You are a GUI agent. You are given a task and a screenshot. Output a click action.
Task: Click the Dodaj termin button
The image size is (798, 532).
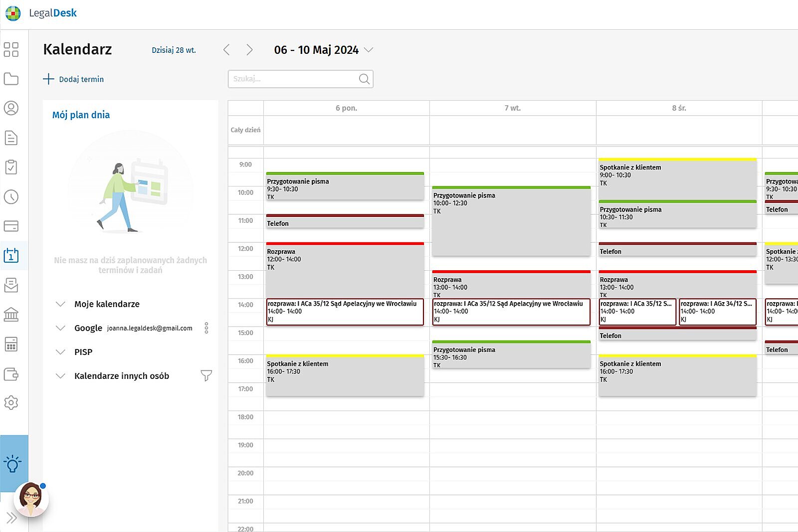[74, 79]
